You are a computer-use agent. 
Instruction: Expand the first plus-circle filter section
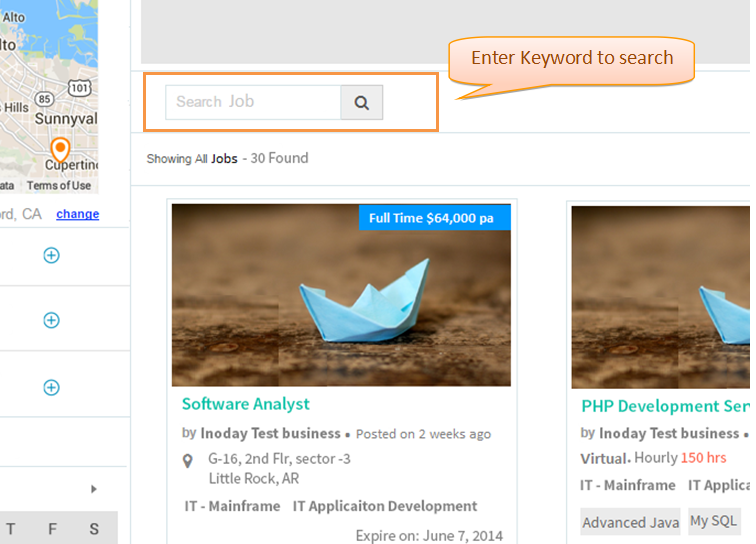[52, 255]
